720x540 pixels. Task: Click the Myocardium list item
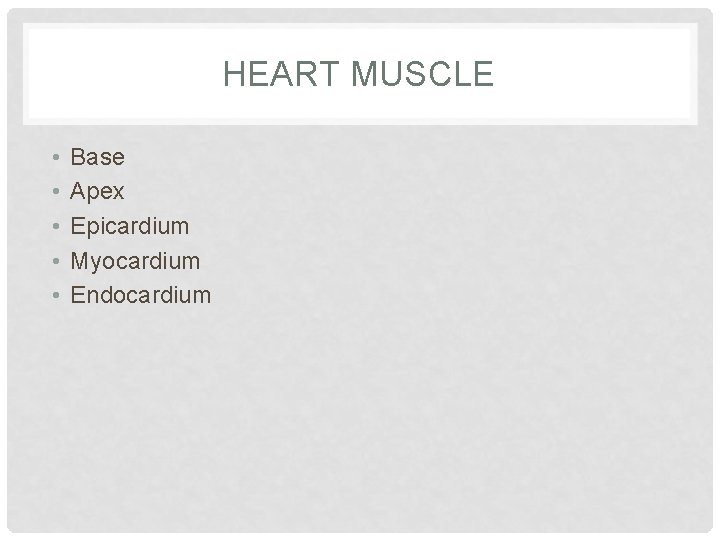tap(135, 261)
